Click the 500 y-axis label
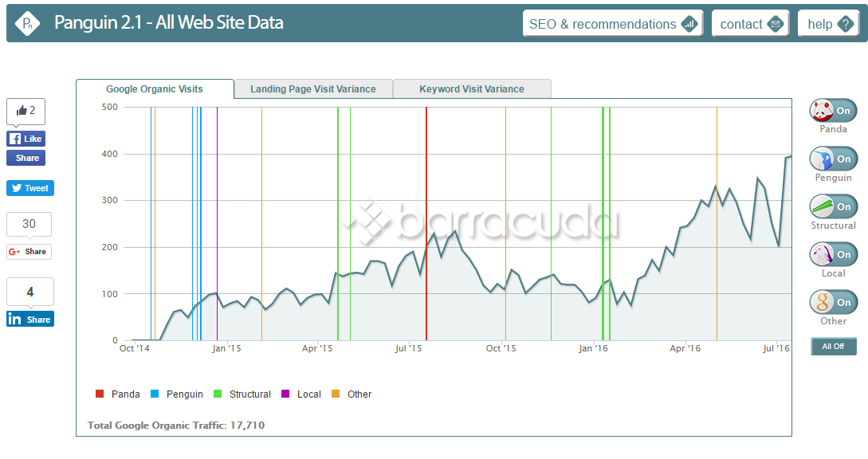The height and width of the screenshot is (459, 868). coord(110,107)
